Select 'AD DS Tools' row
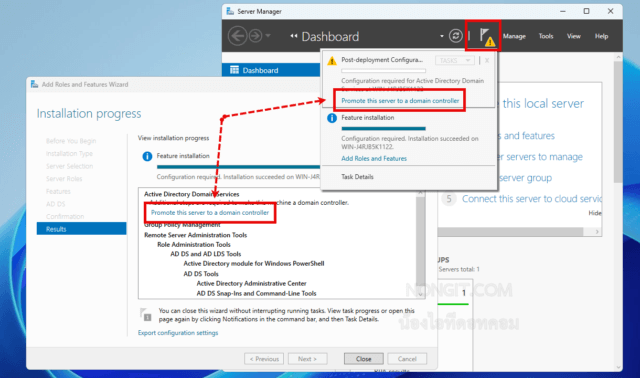640x378 pixels. point(201,274)
